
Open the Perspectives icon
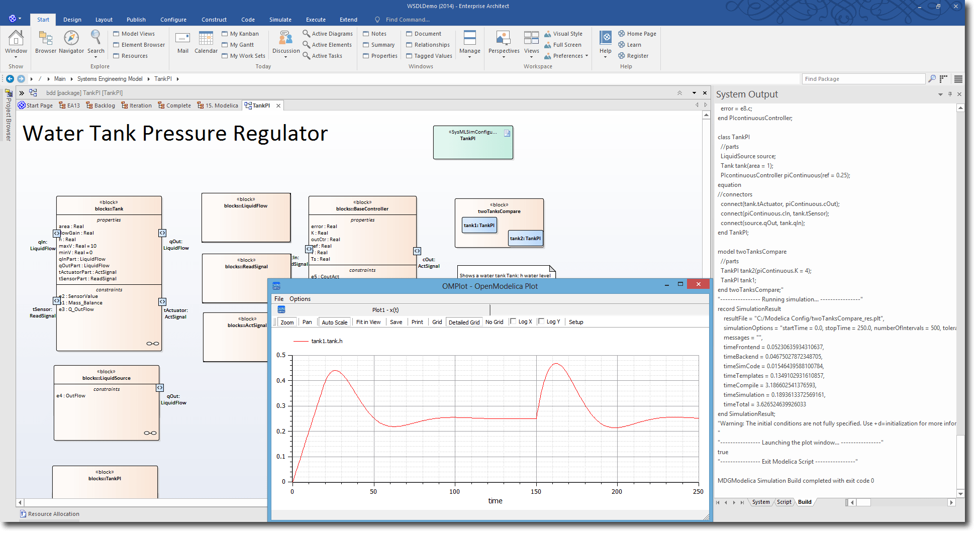pos(504,38)
